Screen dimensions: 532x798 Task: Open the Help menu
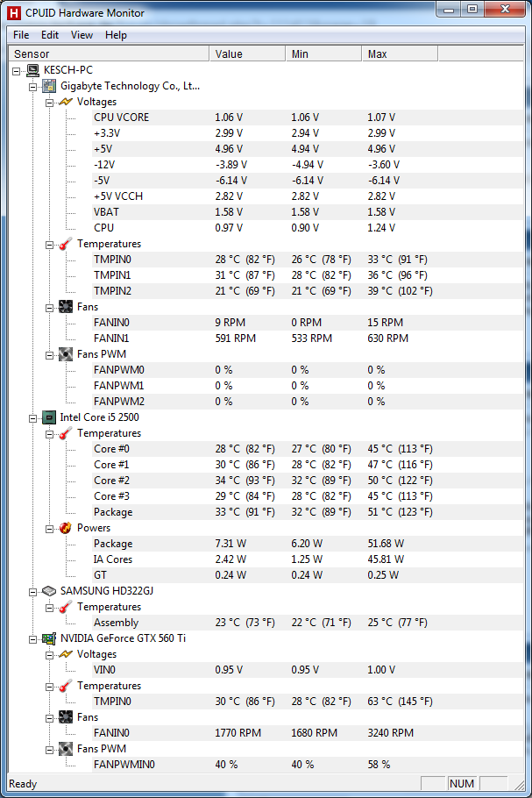[x=116, y=35]
